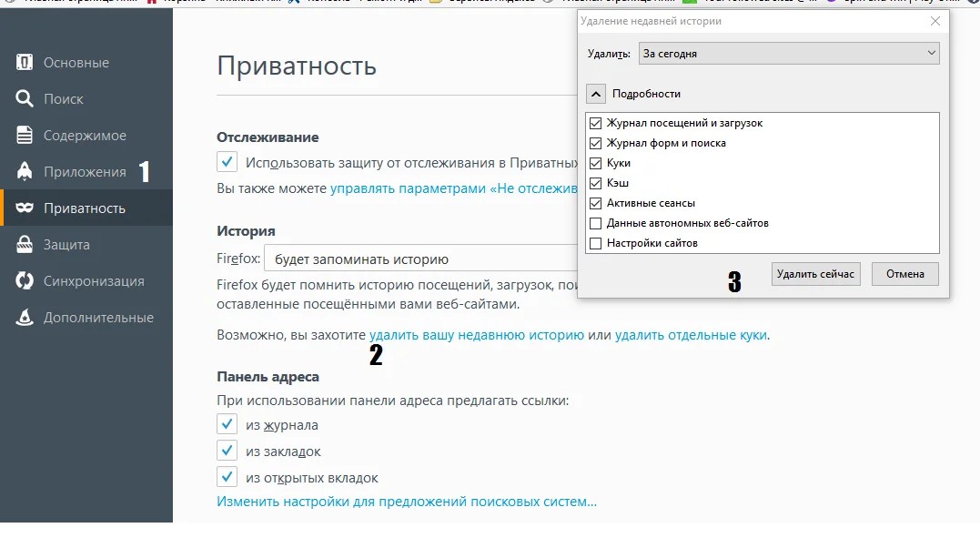Click the Основные sidebar icon
This screenshot has width=980, height=538.
25,62
